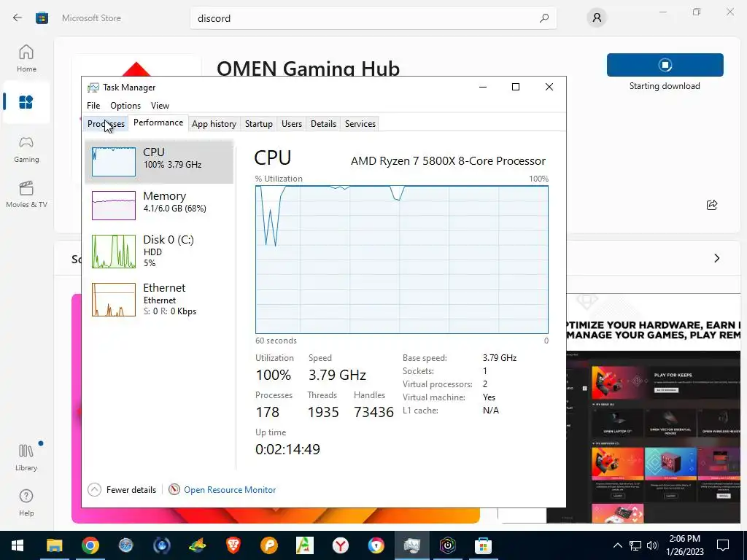Screen dimensions: 747x560
Task: Click the Disk 0 activity graph thumbnail
Action: (113, 252)
